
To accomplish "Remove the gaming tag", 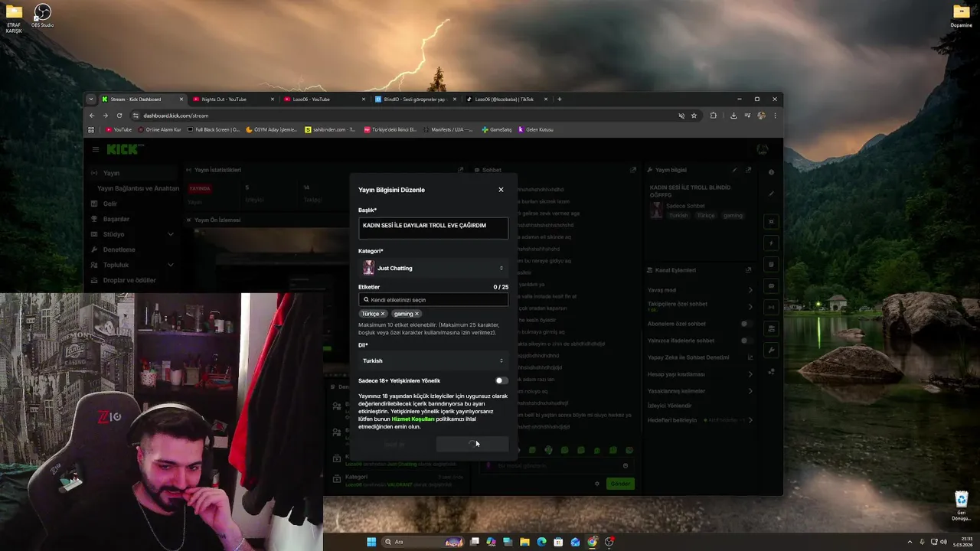I will point(416,314).
